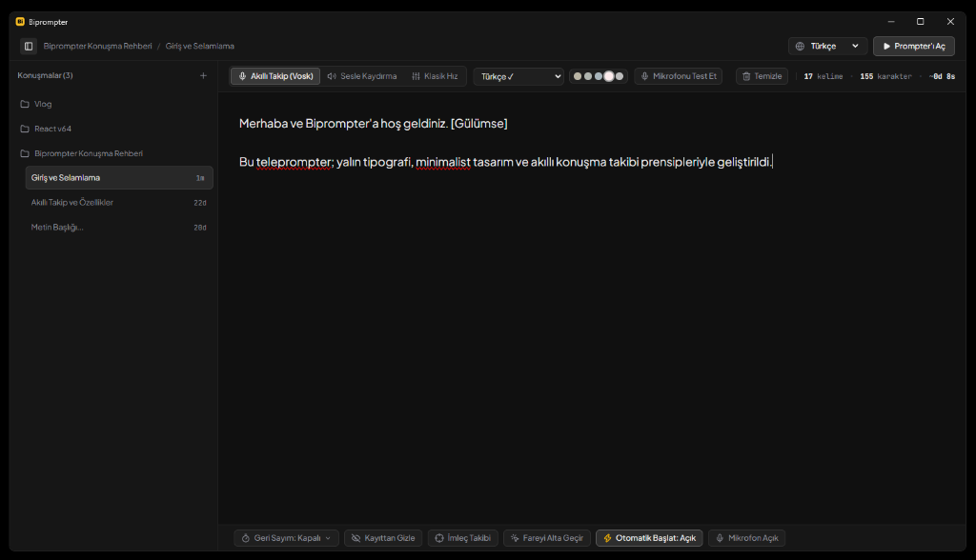This screenshot has height=560, width=976.
Task: Select the first color swatch dot
Action: (578, 76)
